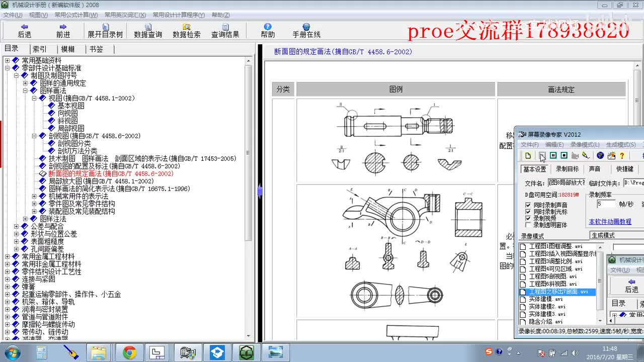This screenshot has height=362, width=644.
Task: Switch to the 索引 tab
Action: click(x=39, y=49)
